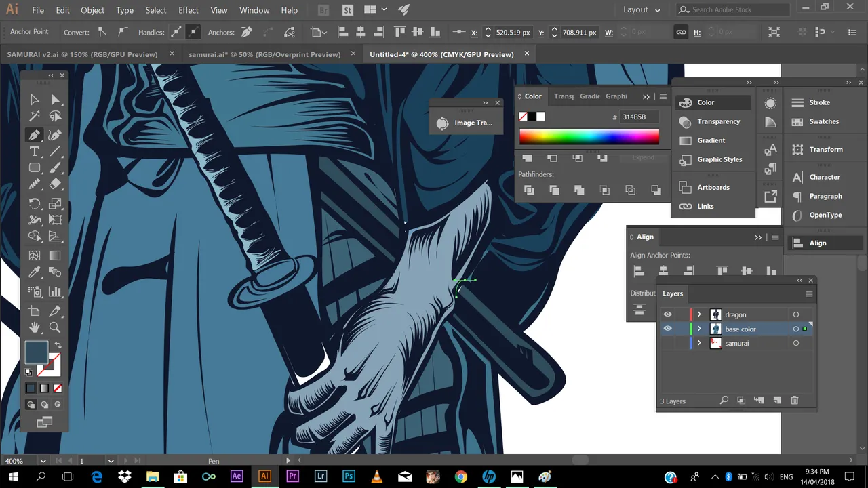Choose the Paintbrush tool
Viewport: 868px width, 488px height.
coord(56,168)
